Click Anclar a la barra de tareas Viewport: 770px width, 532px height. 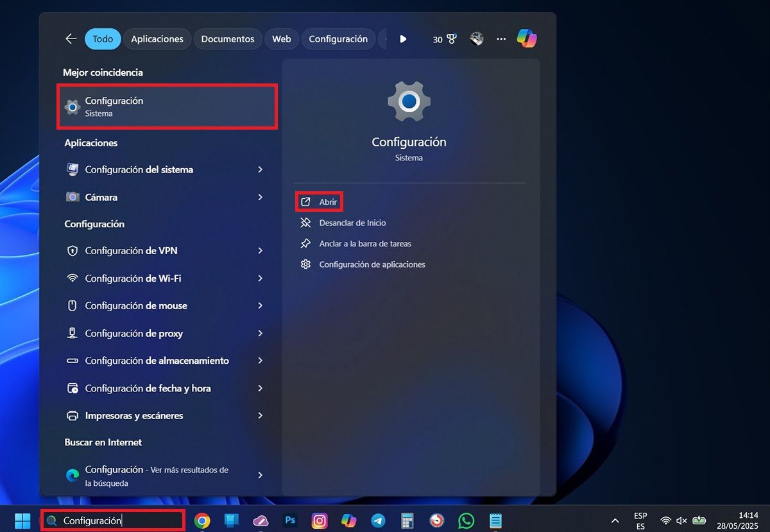(x=364, y=244)
